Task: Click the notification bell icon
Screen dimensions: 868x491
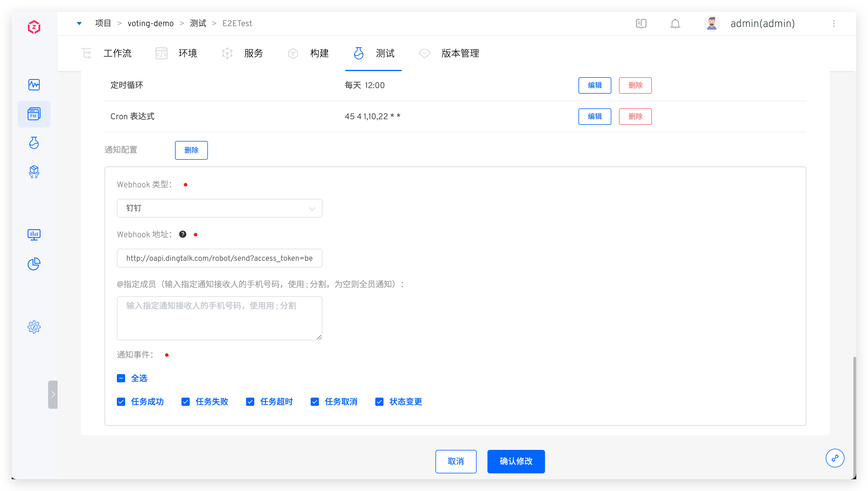Action: [x=675, y=23]
